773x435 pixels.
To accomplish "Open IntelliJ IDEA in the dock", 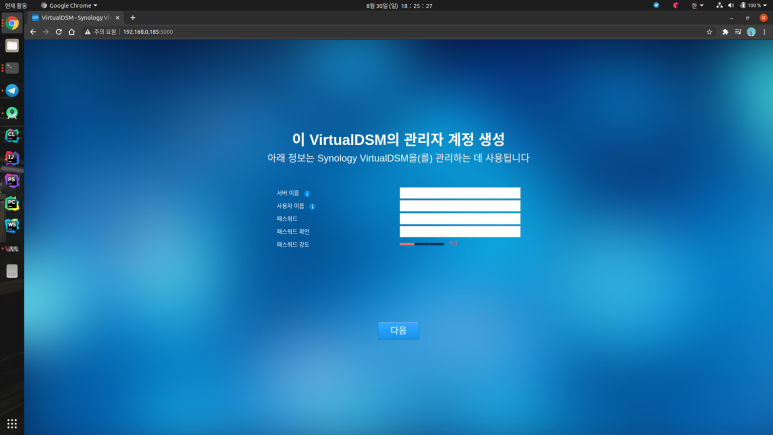I will [12, 158].
